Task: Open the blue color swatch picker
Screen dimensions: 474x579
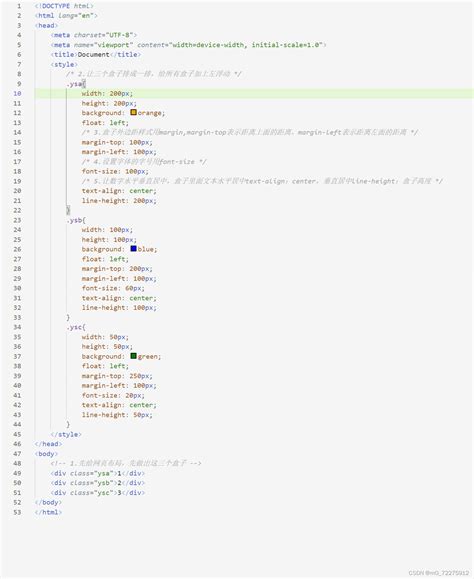Action: pos(134,249)
